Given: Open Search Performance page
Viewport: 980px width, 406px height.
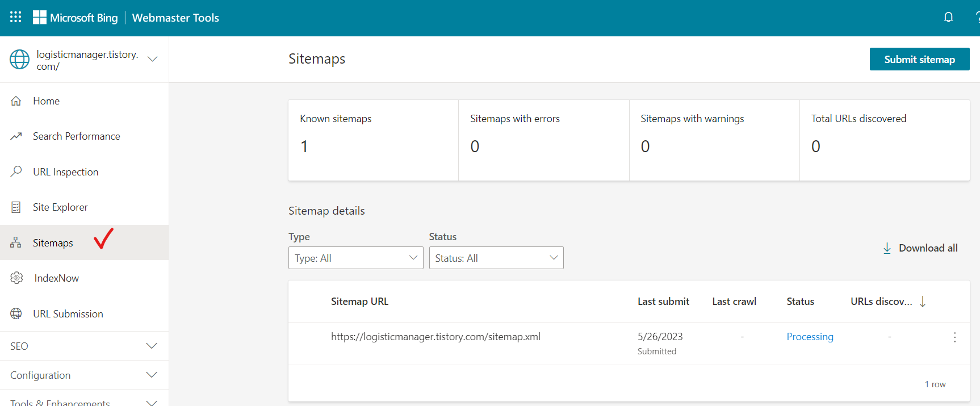Looking at the screenshot, I should (x=84, y=136).
